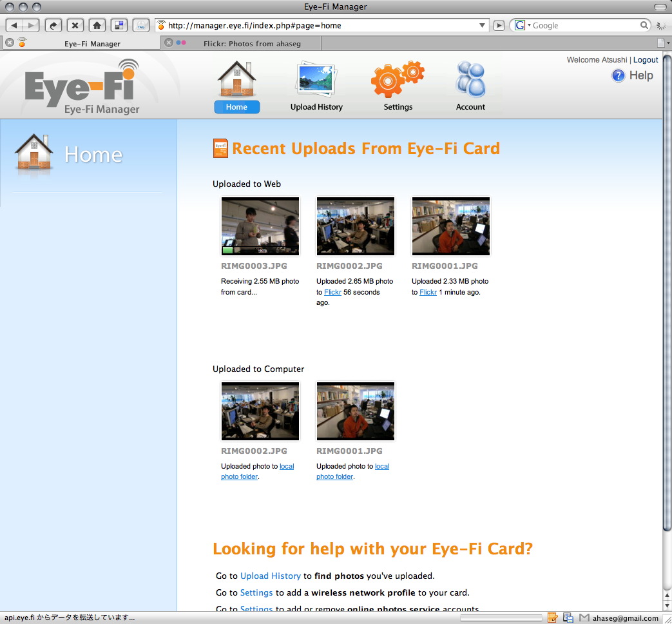The width and height of the screenshot is (672, 624).
Task: Open local photo folder link for RIMG0001.JPG
Action: click(x=352, y=471)
